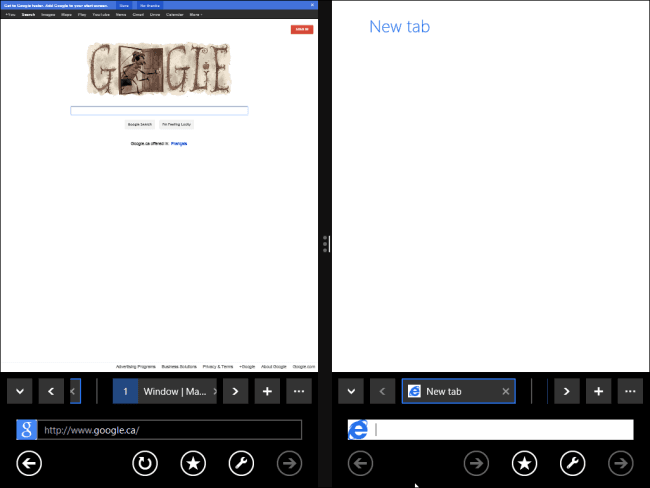Click the google.ca address bar
This screenshot has height=488, width=650.
click(x=170, y=430)
